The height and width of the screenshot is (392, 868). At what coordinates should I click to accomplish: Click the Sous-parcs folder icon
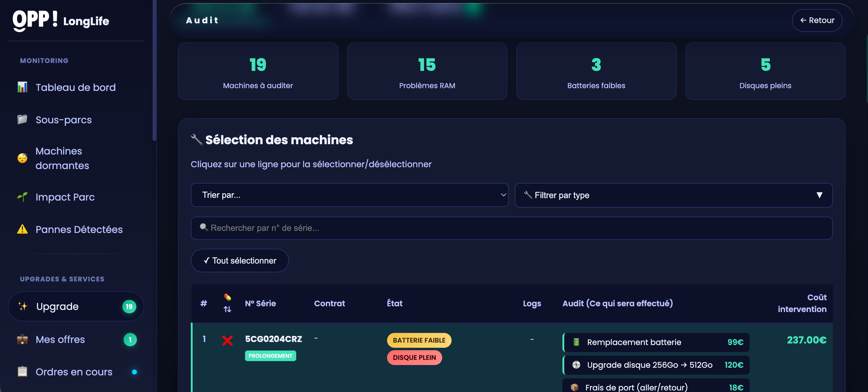pos(22,119)
